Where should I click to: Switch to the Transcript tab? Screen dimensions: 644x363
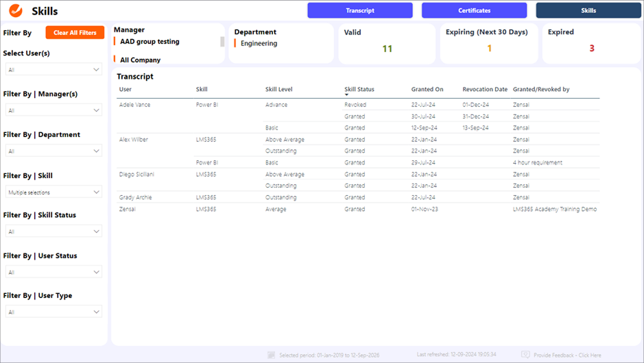click(x=360, y=10)
